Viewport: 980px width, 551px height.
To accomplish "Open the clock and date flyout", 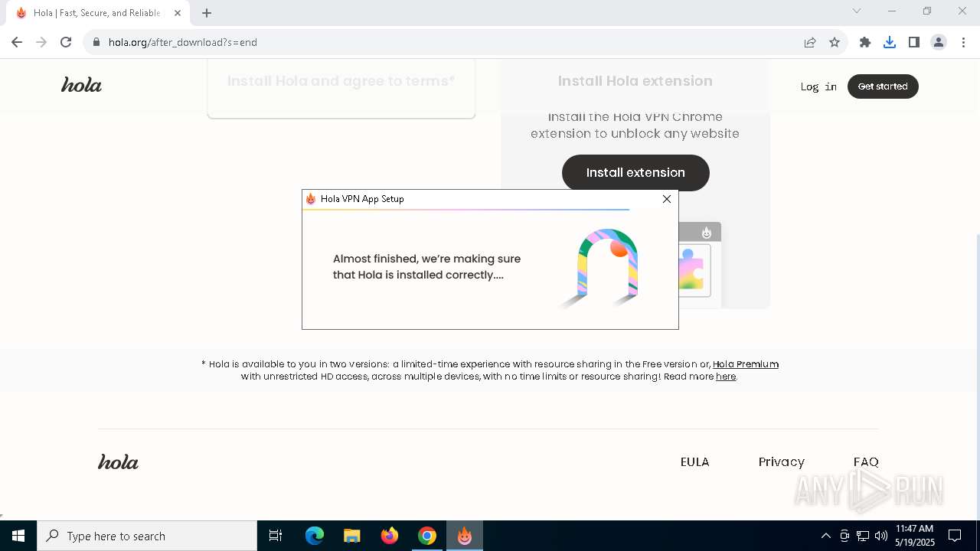I will coord(915,536).
